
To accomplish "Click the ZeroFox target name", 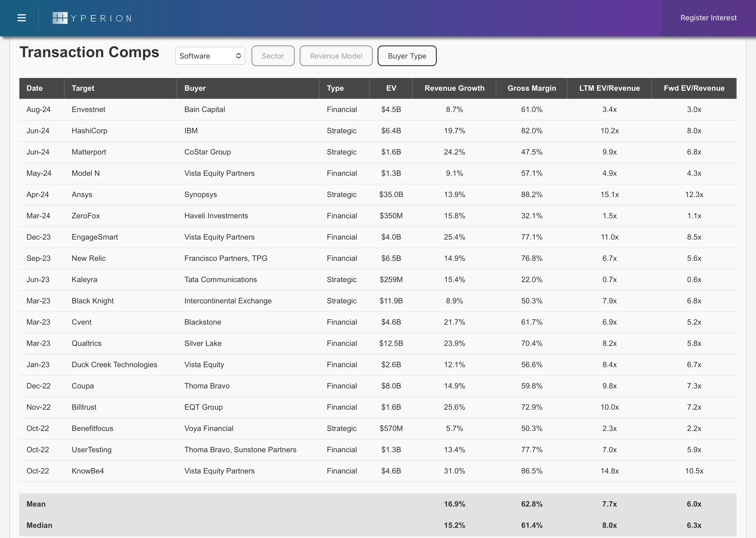I will (86, 216).
